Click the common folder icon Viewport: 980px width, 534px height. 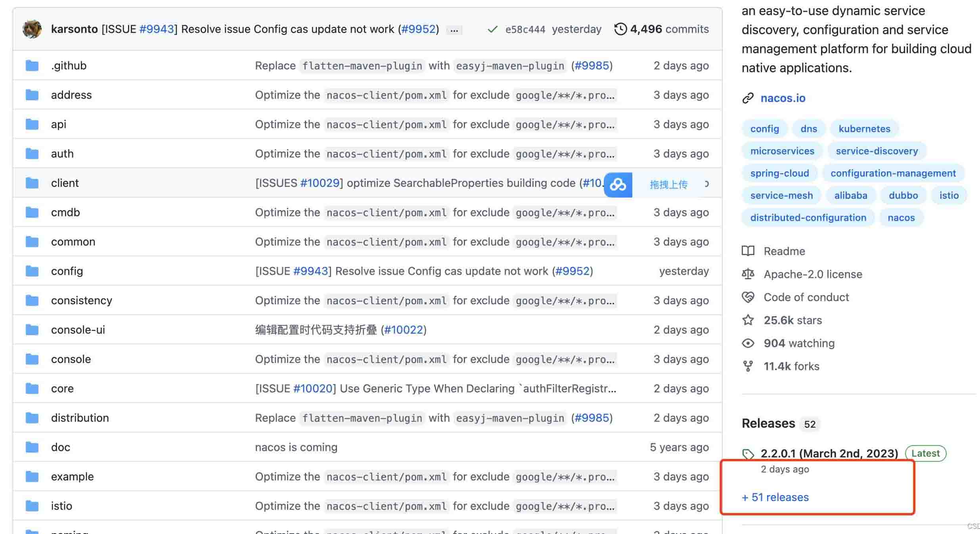32,242
